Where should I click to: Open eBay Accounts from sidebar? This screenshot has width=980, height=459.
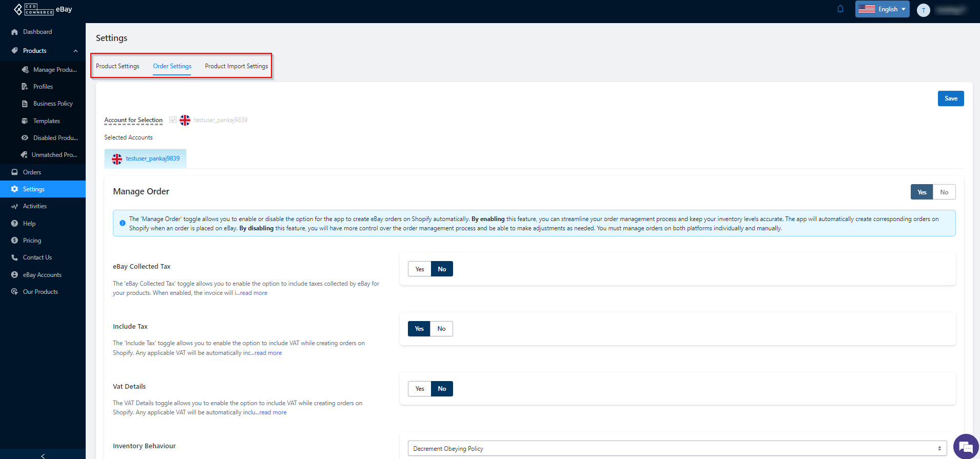pyautogui.click(x=43, y=275)
